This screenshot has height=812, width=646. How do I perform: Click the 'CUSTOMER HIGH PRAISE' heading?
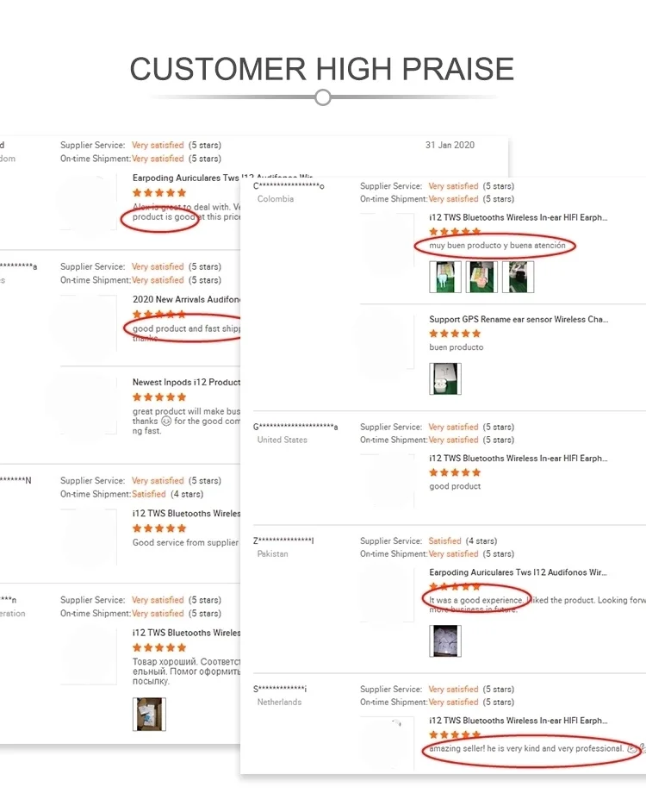[322, 69]
